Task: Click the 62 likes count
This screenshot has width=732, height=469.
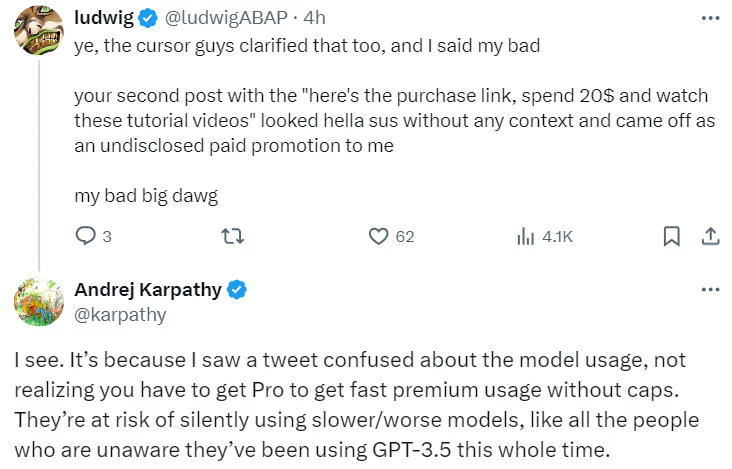Action: click(x=404, y=237)
